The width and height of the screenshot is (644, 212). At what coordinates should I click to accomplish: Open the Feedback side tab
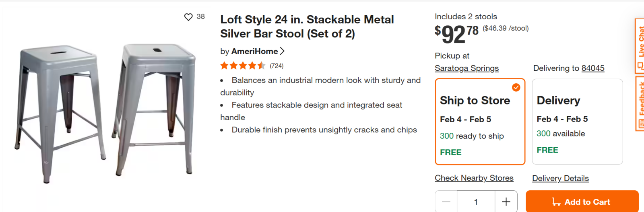point(640,104)
